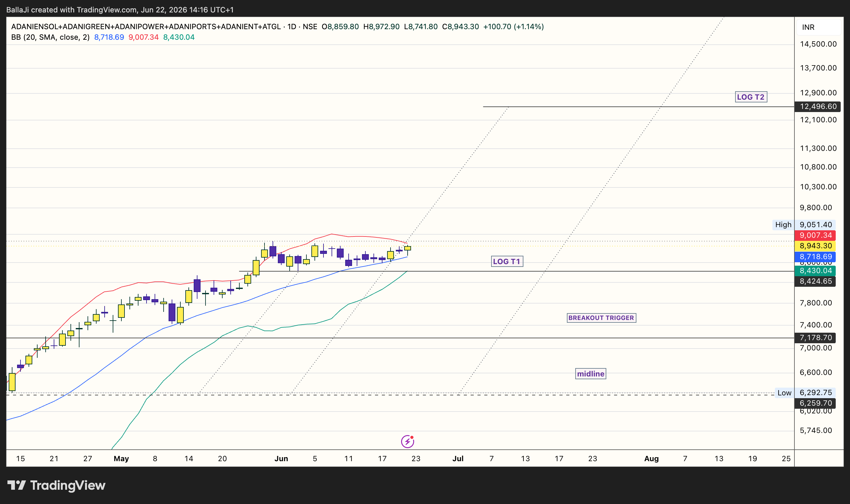Click the purple lightning bolt event icon
This screenshot has width=850, height=504.
point(407,442)
